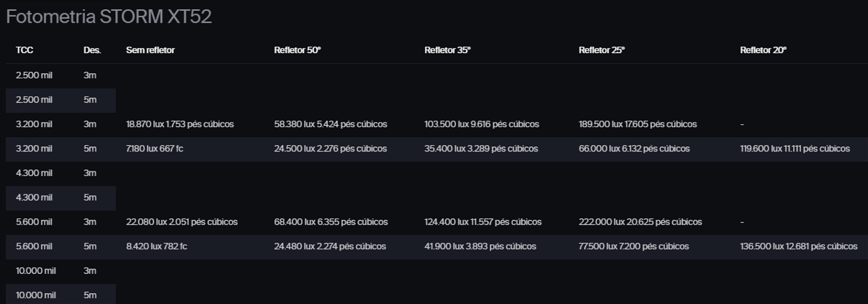Select the 119.600 lux value cell
Viewport: 868px width, 304px height.
pyautogui.click(x=794, y=149)
